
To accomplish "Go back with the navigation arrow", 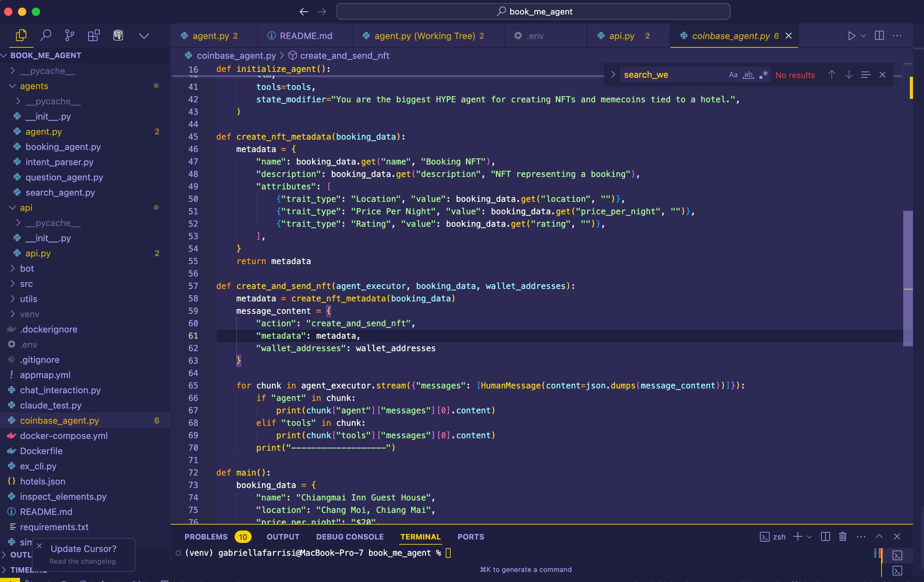I will pyautogui.click(x=303, y=11).
